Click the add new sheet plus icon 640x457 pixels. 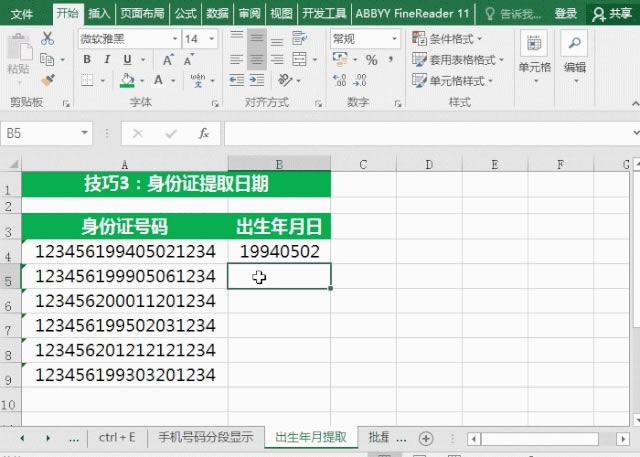[426, 438]
